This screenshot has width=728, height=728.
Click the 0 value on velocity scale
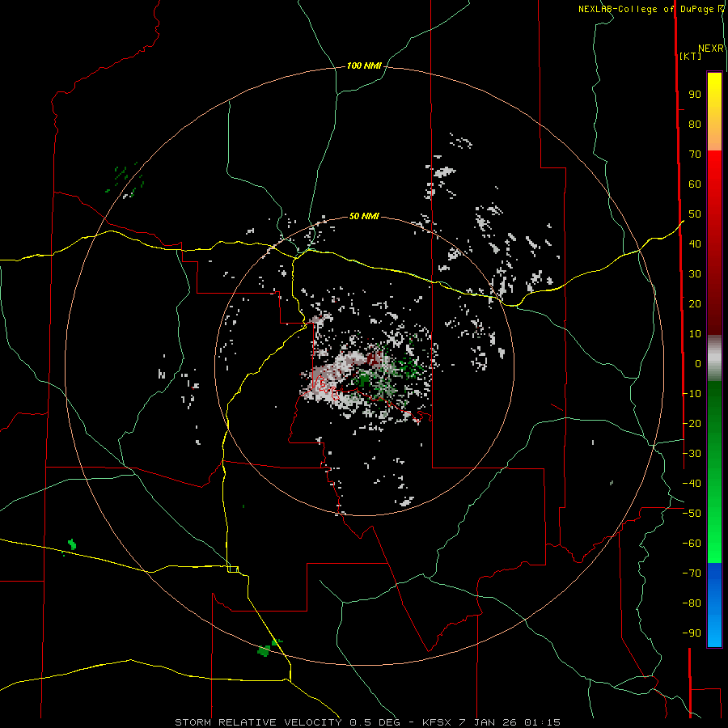pyautogui.click(x=698, y=364)
